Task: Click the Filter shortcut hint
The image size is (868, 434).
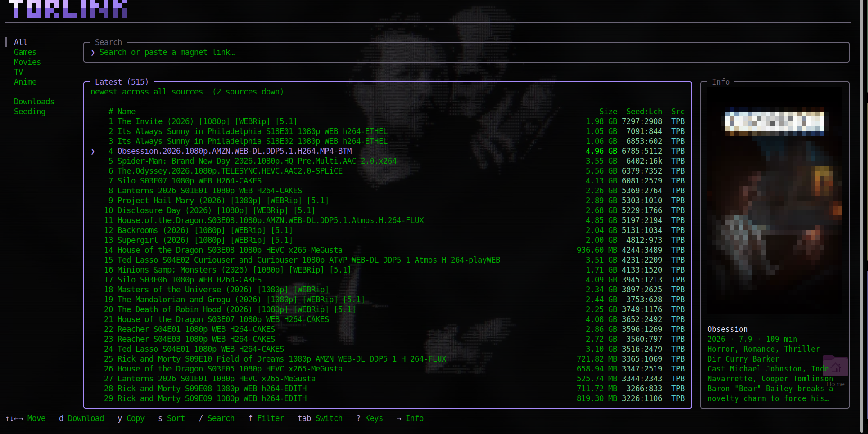Action: [266, 418]
